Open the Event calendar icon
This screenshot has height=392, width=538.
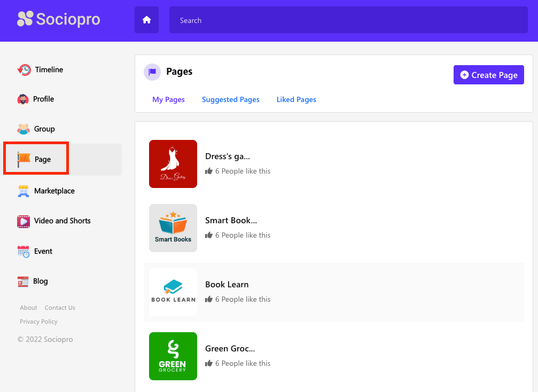(24, 252)
